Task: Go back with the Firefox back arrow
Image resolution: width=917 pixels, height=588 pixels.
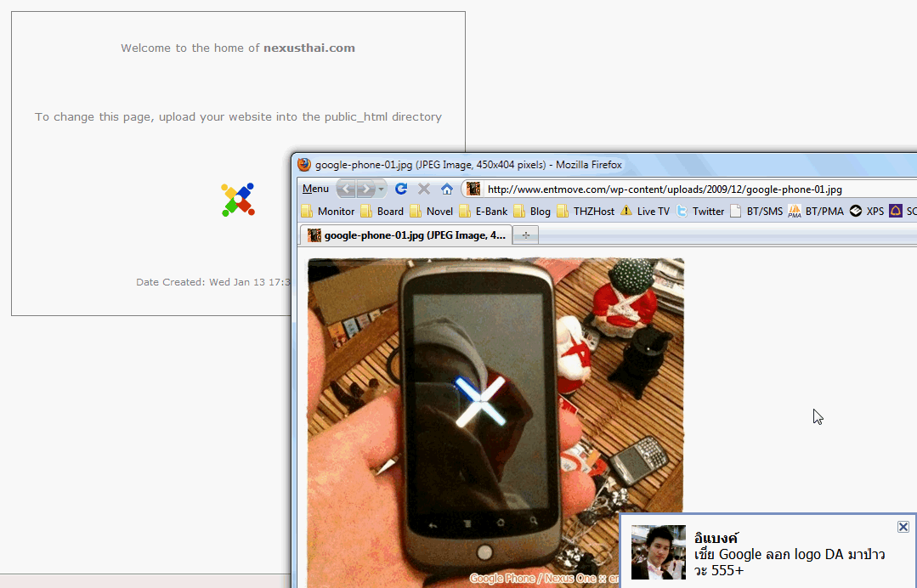Action: [x=346, y=189]
